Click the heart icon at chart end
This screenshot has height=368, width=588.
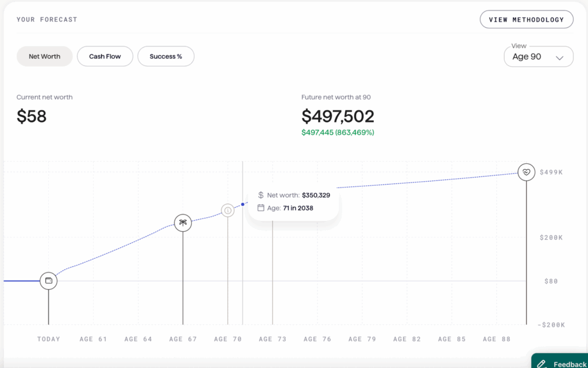coord(526,172)
